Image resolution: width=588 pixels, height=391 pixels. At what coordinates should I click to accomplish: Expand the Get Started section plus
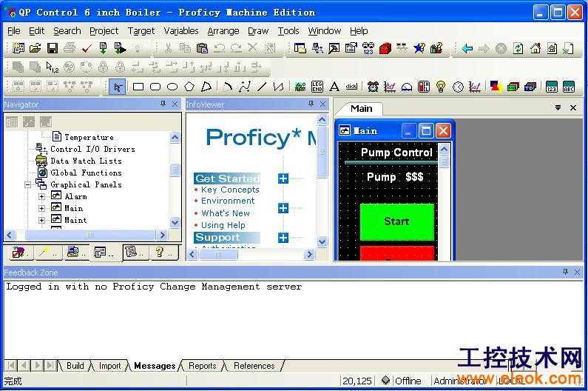283,178
